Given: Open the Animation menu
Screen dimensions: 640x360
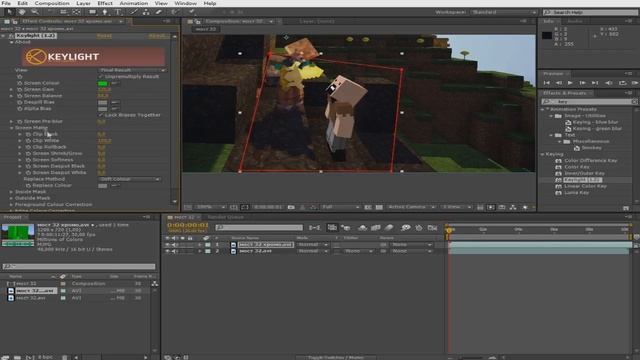Looking at the screenshot, I should [x=133, y=3].
